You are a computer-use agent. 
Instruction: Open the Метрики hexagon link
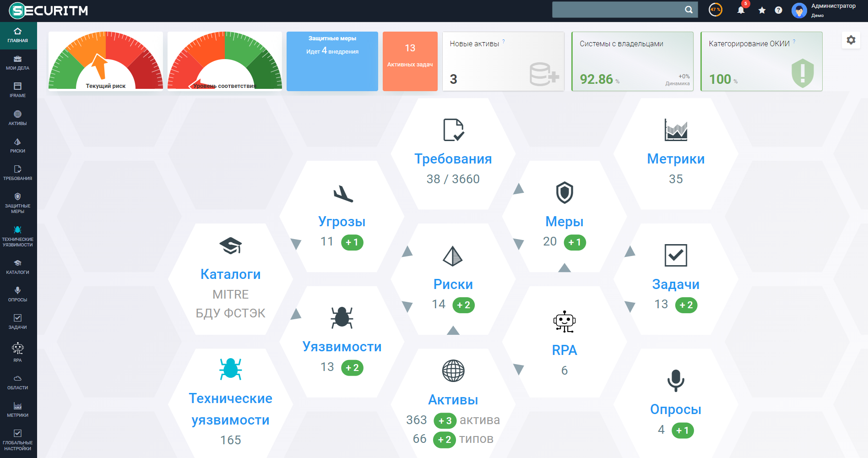click(x=676, y=159)
